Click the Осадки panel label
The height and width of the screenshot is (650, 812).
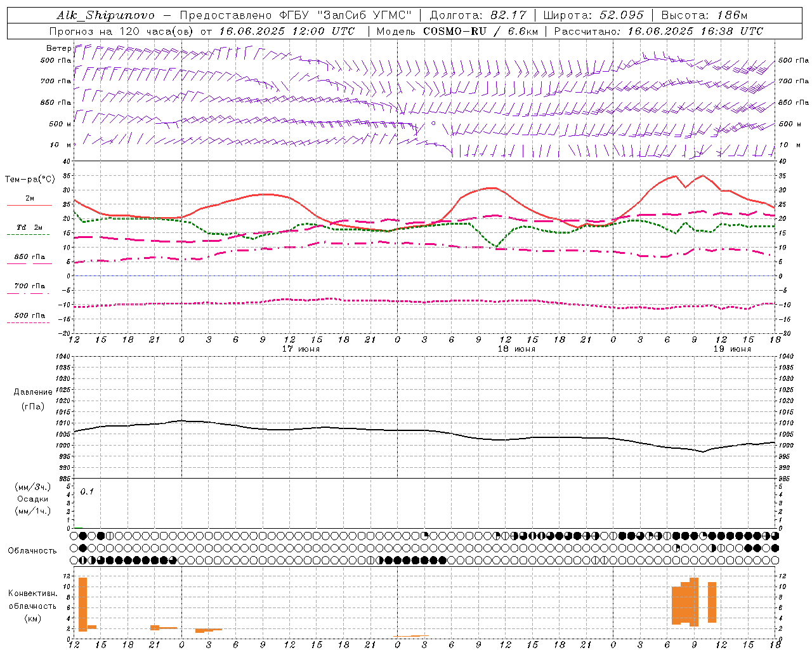pyautogui.click(x=32, y=499)
